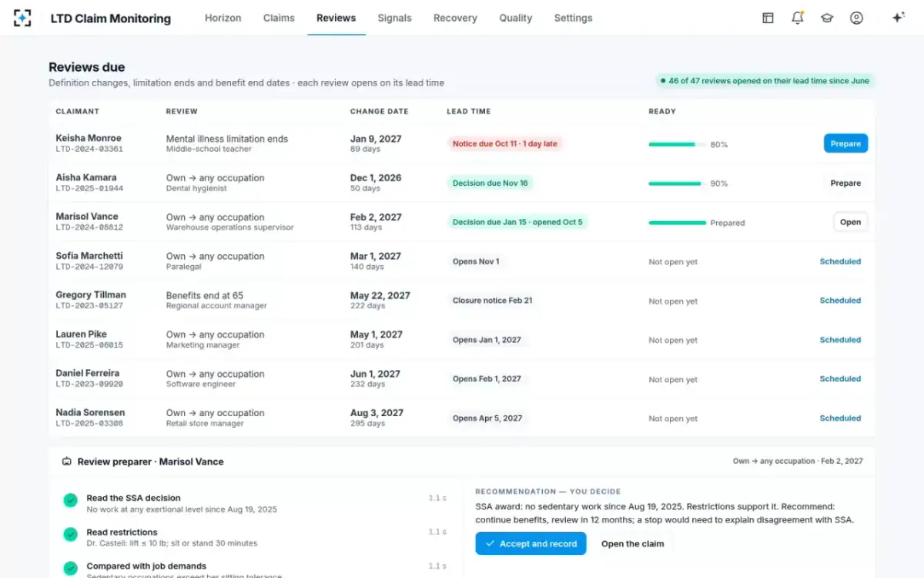Click Benefits end at 65 review text
Viewport: 924px width, 578px height.
pos(205,295)
